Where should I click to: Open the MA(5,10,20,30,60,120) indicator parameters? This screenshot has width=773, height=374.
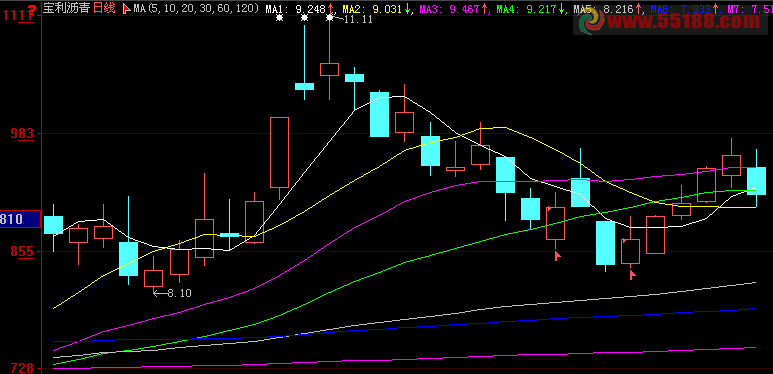pyautogui.click(x=197, y=8)
